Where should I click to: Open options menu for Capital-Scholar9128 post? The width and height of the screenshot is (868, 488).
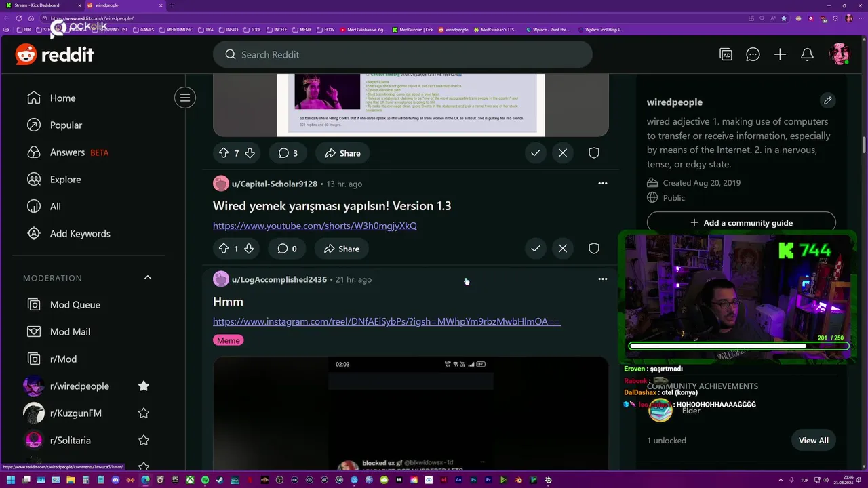(602, 184)
